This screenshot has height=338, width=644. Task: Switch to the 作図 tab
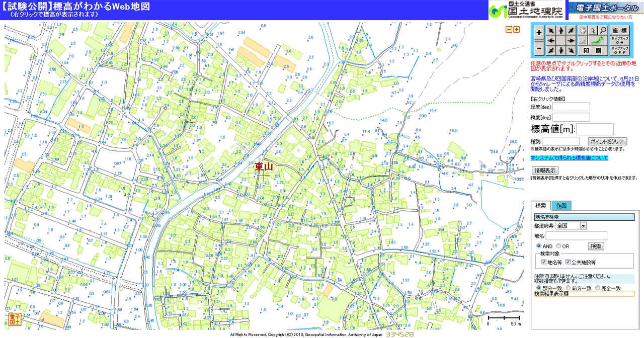tap(561, 206)
